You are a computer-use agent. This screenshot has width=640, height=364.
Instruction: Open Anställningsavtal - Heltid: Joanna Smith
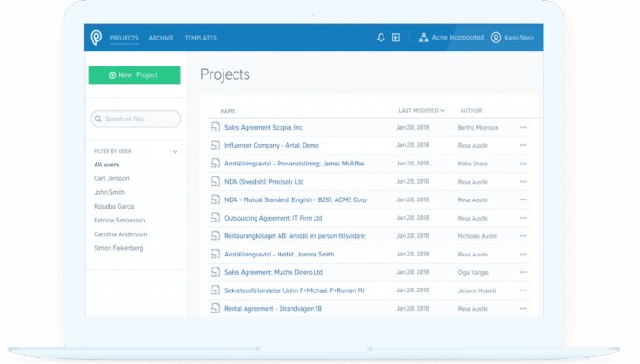click(280, 254)
